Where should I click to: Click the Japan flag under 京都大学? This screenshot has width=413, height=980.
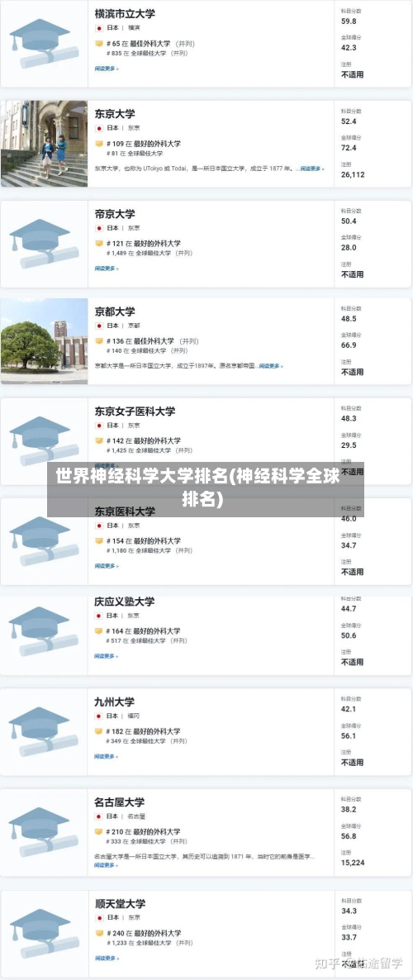pyautogui.click(x=99, y=326)
